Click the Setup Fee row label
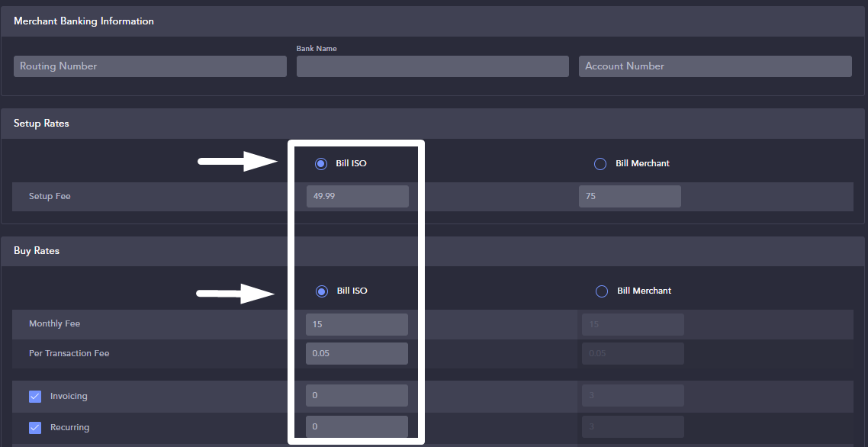This screenshot has width=868, height=447. point(50,196)
